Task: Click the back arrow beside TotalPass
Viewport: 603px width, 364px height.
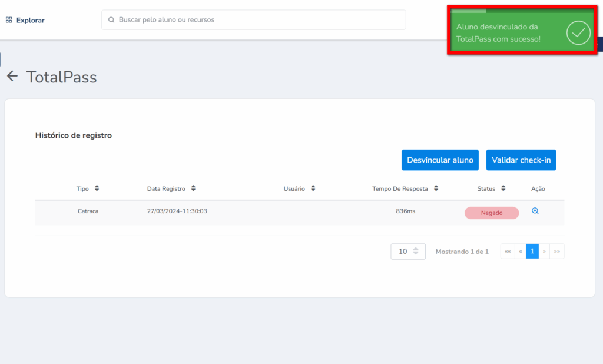Action: point(12,77)
